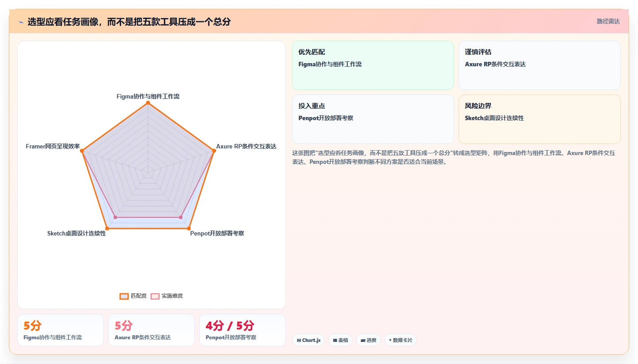Click the pink 实施难度 point near Sketch axis
Viewport: 638px width, 364px height.
(115, 217)
